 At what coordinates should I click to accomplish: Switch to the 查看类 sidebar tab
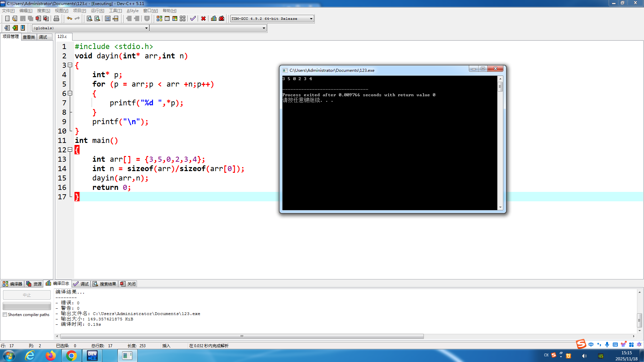pos(29,37)
